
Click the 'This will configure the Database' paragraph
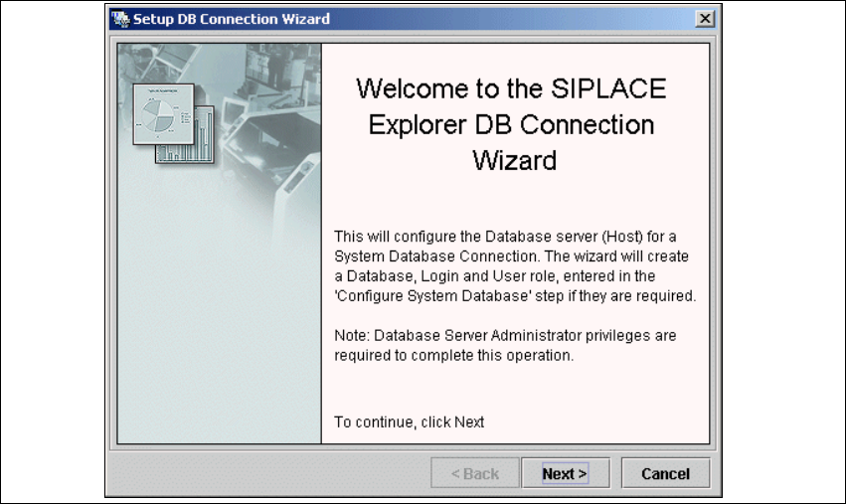(x=515, y=266)
